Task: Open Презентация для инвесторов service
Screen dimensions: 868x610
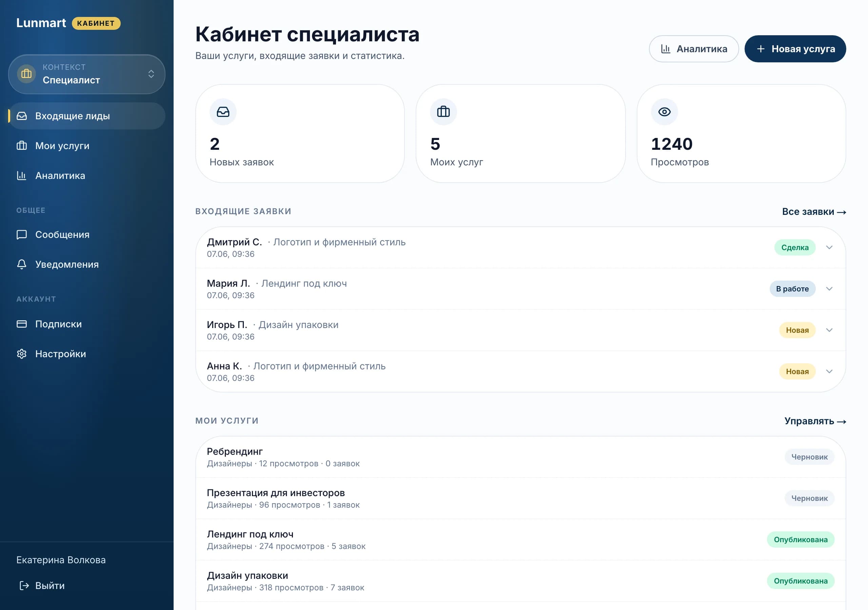Action: coord(520,498)
